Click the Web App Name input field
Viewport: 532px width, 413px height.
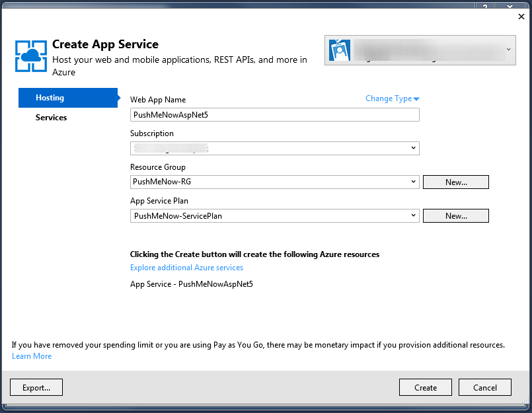pos(274,115)
